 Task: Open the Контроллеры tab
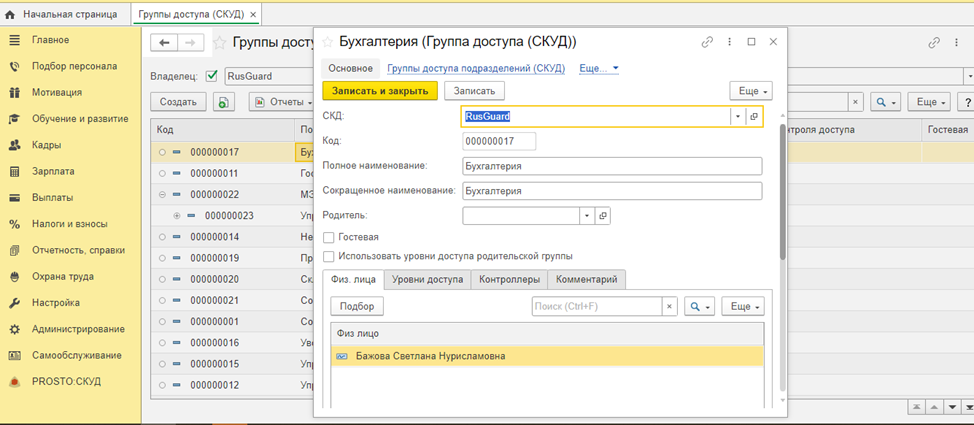click(509, 280)
